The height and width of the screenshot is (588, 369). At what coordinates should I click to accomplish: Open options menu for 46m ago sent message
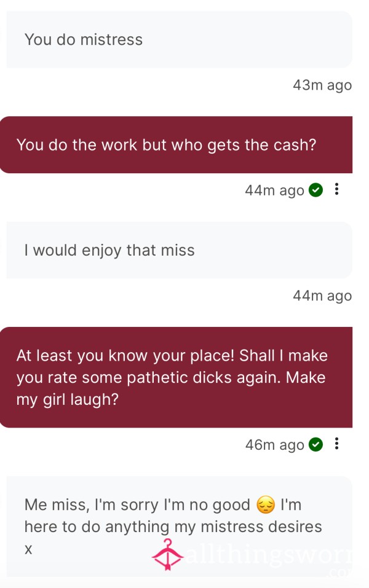click(336, 444)
